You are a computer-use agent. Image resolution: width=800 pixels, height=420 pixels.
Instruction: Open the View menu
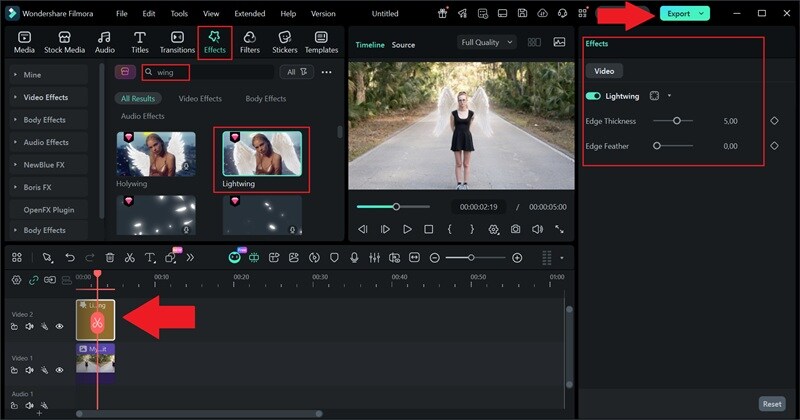[x=211, y=14]
